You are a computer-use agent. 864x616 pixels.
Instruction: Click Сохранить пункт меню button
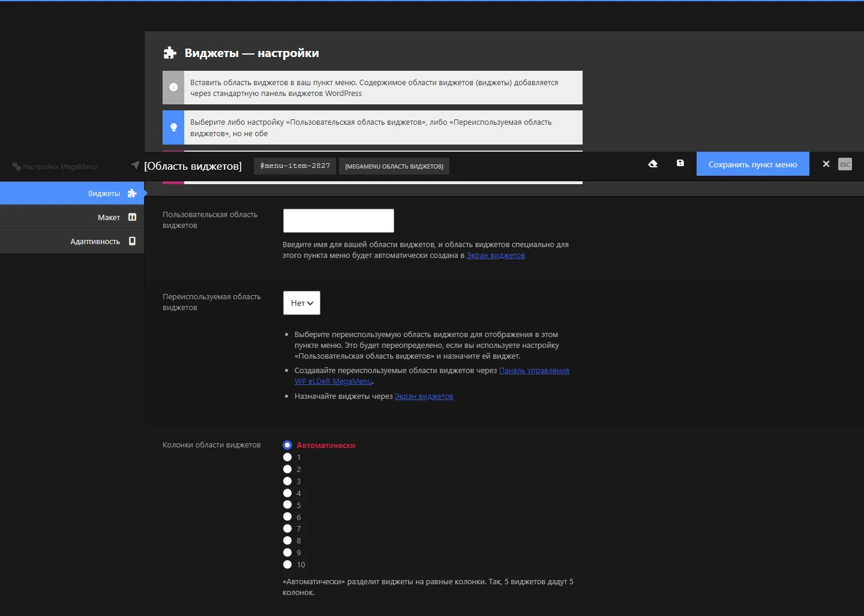pos(752,164)
